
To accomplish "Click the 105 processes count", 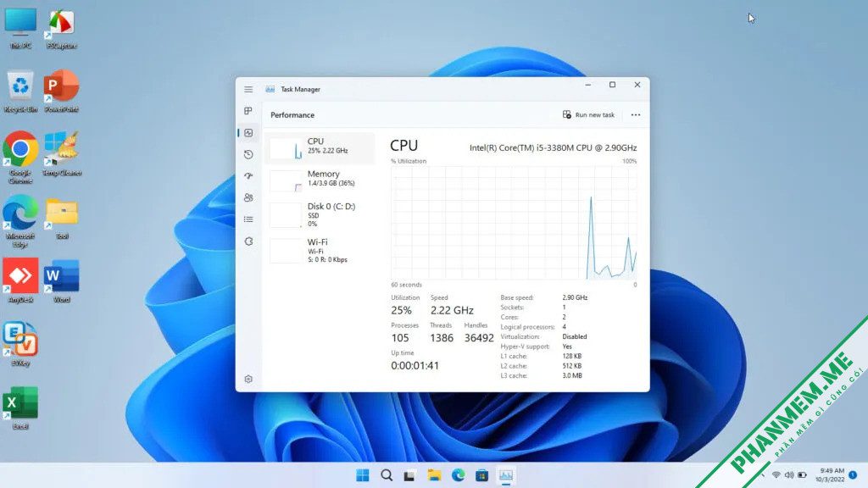I will [x=400, y=338].
